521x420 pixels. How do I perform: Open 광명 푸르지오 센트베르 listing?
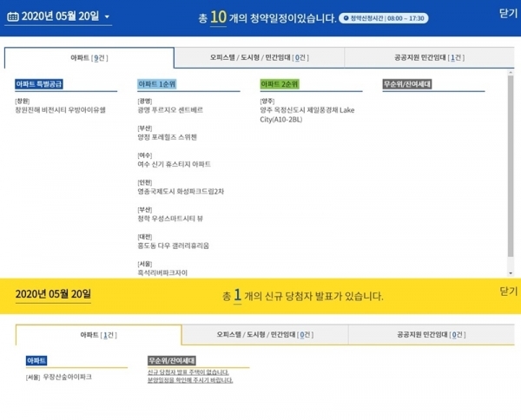coord(170,110)
